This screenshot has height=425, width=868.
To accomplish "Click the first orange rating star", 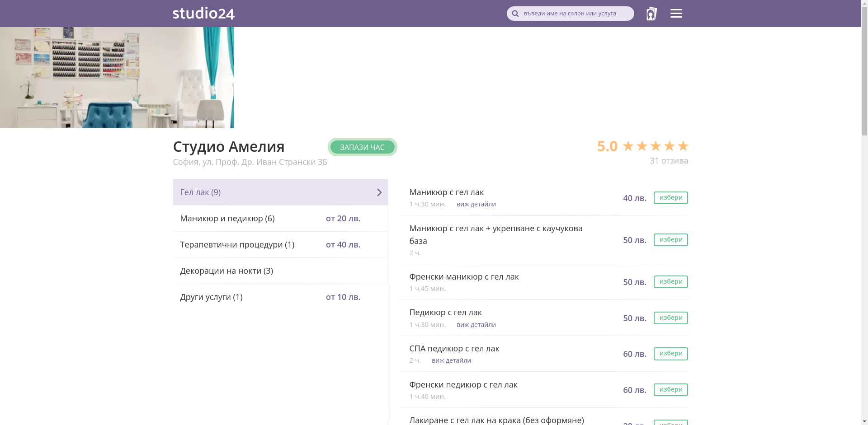I will pyautogui.click(x=628, y=145).
